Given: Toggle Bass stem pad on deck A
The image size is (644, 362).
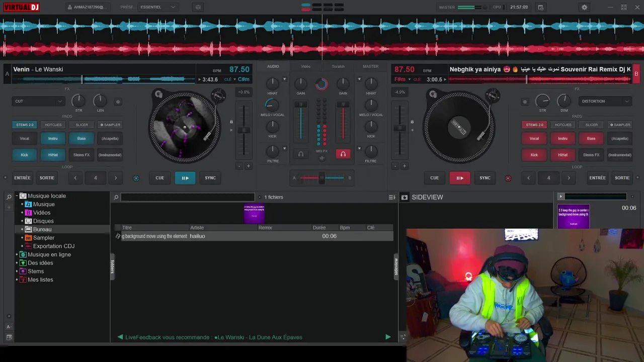Looking at the screenshot, I should point(82,138).
